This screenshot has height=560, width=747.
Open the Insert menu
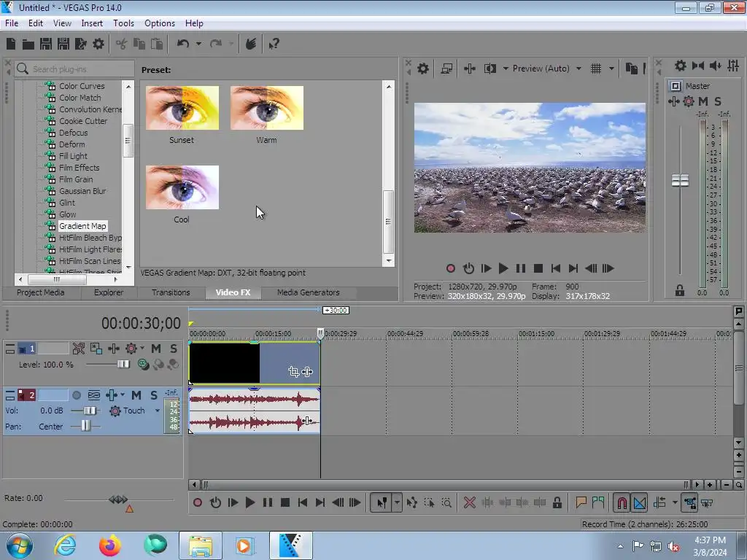click(x=92, y=23)
